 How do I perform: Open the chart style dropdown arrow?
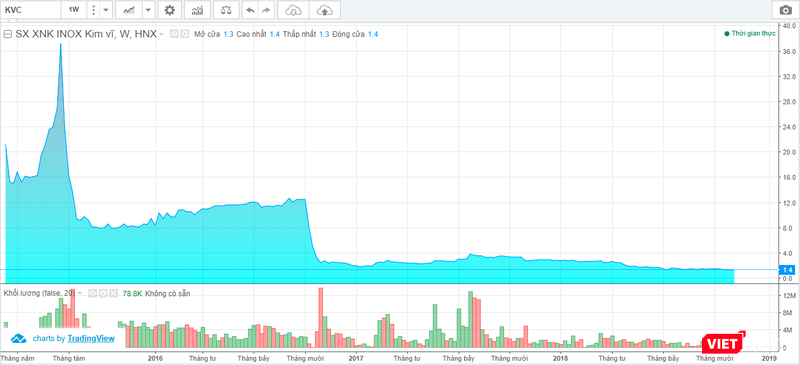148,10
